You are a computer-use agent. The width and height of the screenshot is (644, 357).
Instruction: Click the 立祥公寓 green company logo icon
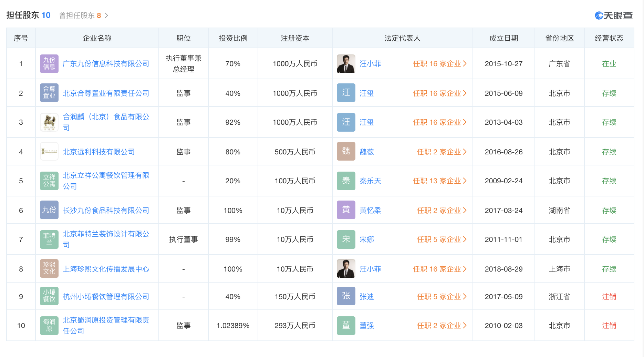49,181
